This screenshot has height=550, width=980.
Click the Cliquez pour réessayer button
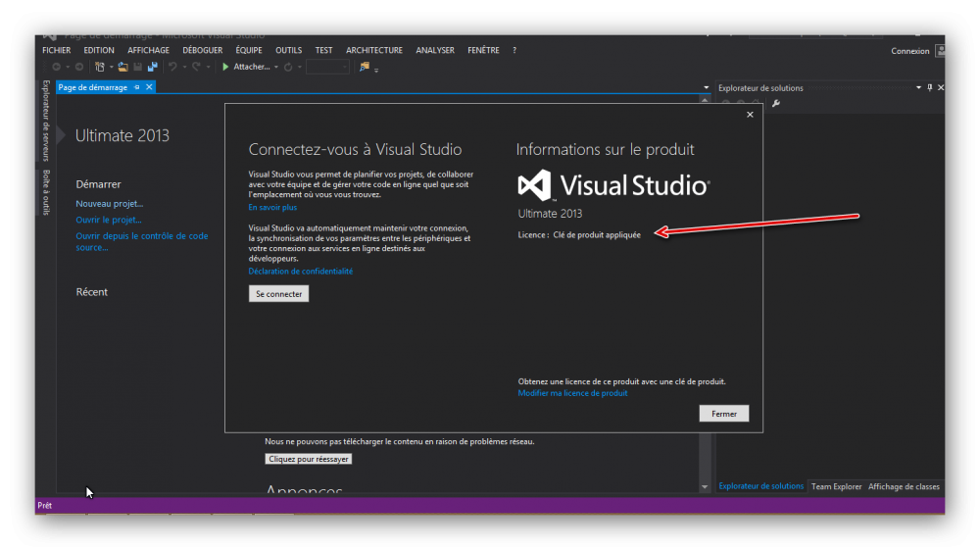tap(308, 459)
